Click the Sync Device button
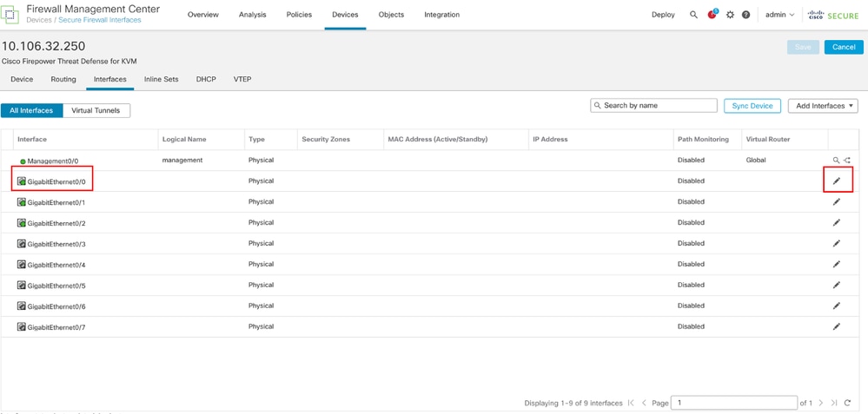Image resolution: width=868 pixels, height=414 pixels. 752,106
